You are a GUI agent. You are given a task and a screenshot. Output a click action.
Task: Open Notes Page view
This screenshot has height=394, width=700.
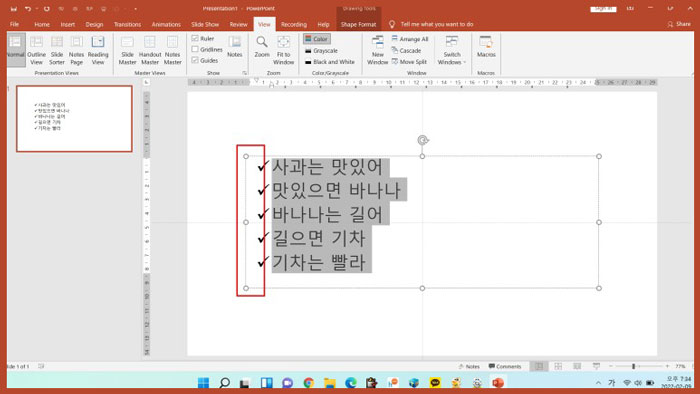[x=76, y=50]
